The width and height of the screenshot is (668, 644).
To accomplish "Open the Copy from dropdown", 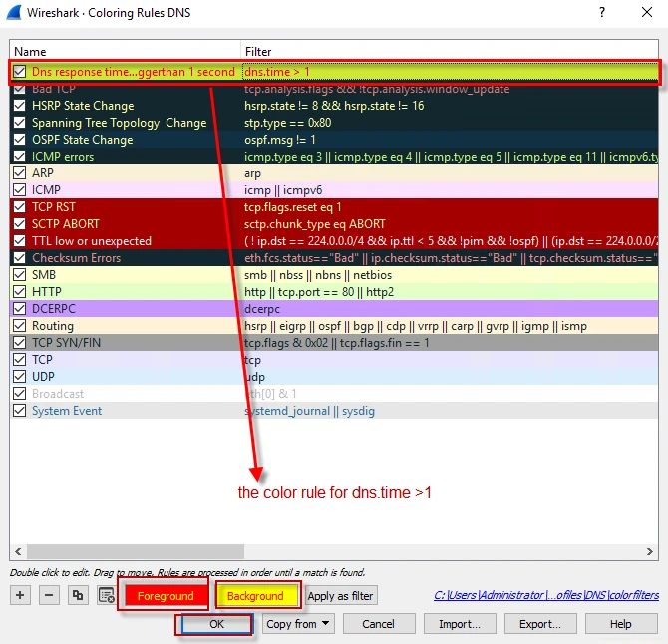I will point(298,624).
